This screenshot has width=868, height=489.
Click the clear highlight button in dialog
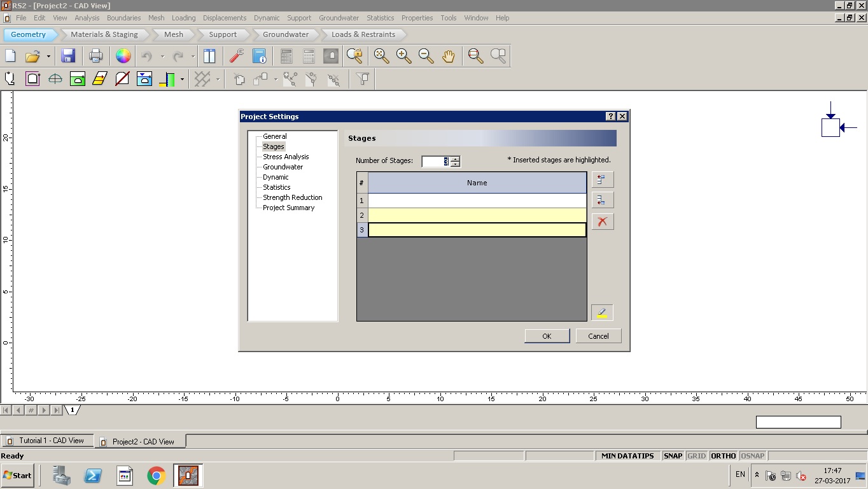(x=602, y=313)
